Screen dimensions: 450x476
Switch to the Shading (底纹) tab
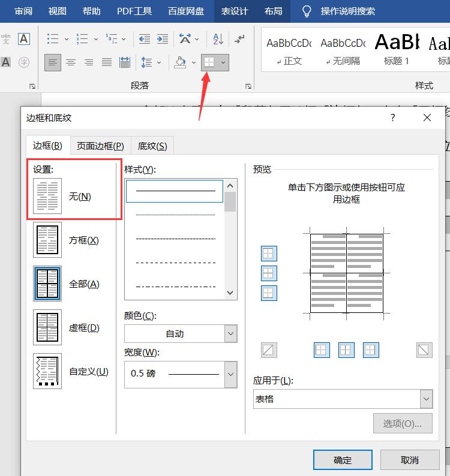click(152, 146)
